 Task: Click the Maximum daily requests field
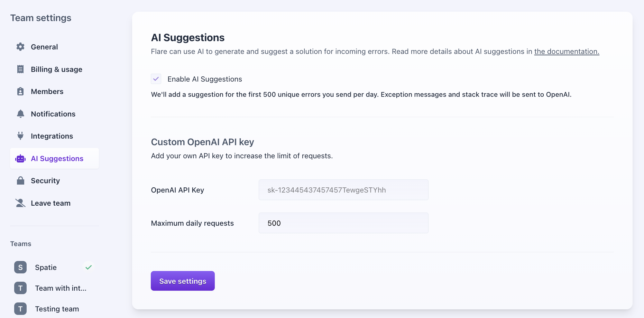tap(343, 223)
